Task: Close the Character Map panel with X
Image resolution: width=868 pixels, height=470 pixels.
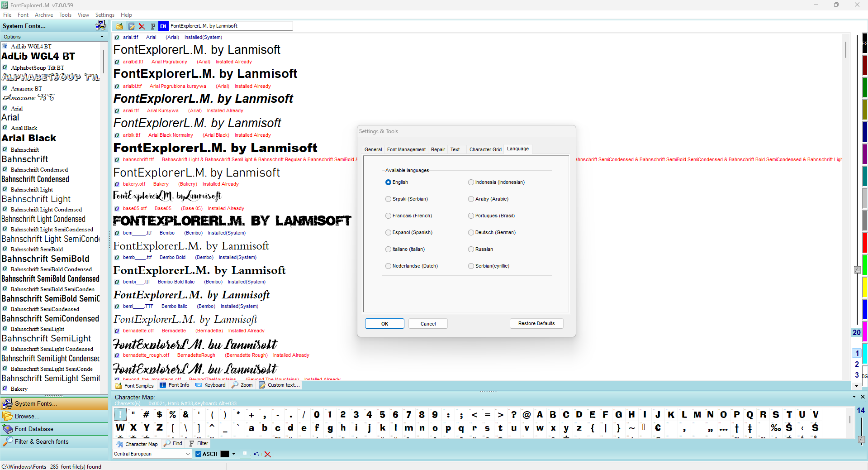Action: (863, 397)
